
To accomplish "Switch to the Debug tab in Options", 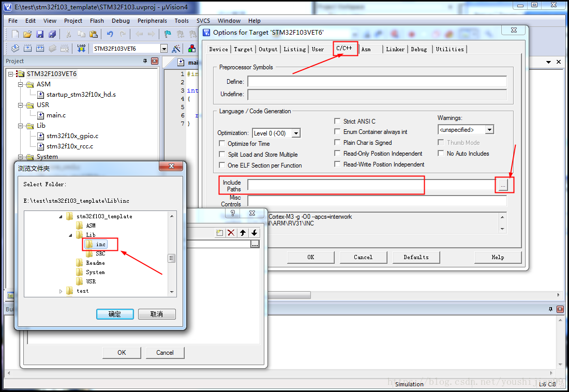I will [x=419, y=49].
